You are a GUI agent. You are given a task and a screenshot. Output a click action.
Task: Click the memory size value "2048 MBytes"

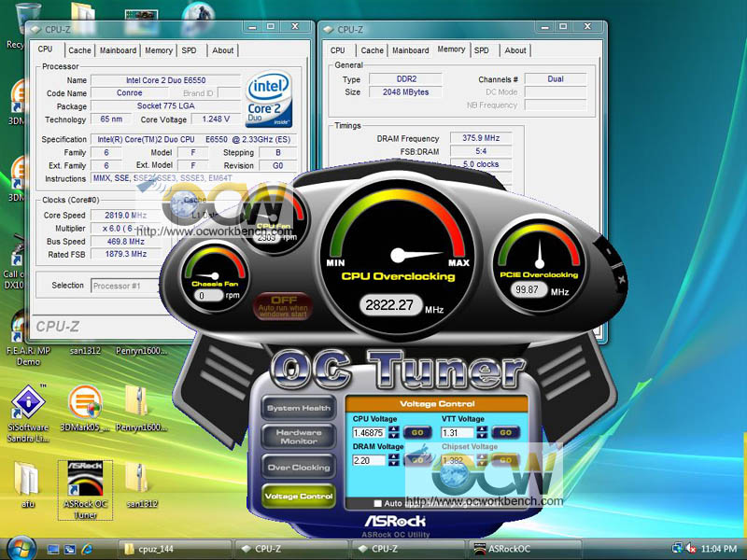[x=405, y=91]
